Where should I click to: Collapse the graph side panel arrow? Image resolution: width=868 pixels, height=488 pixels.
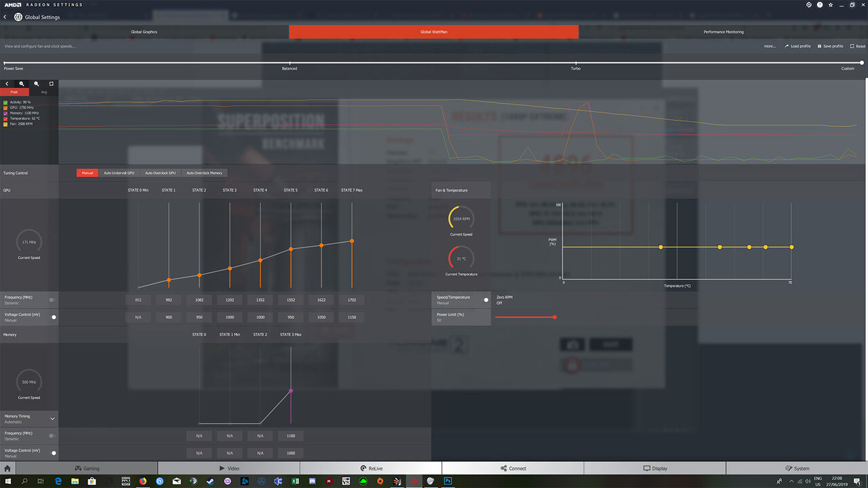tap(7, 84)
